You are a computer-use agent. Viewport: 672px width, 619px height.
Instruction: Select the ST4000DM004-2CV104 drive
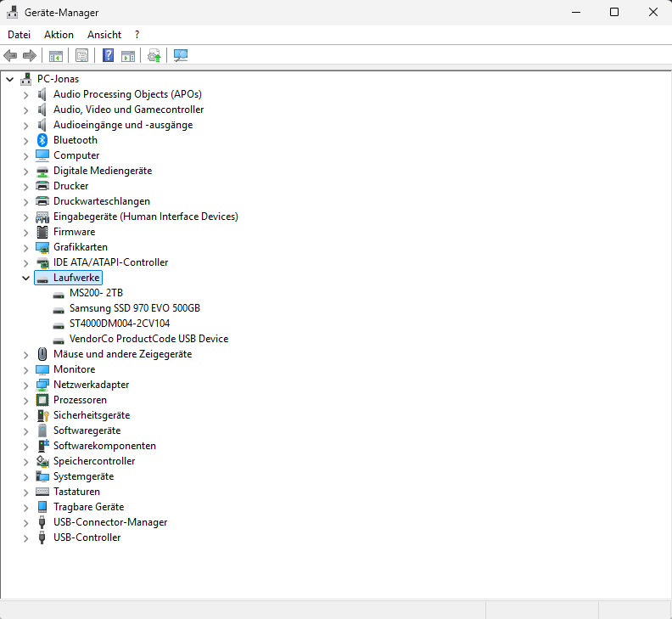coord(120,324)
